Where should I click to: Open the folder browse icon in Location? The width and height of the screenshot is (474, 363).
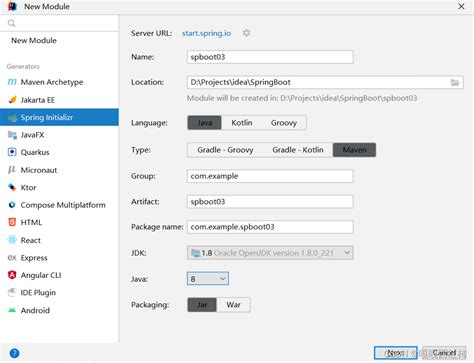point(455,82)
